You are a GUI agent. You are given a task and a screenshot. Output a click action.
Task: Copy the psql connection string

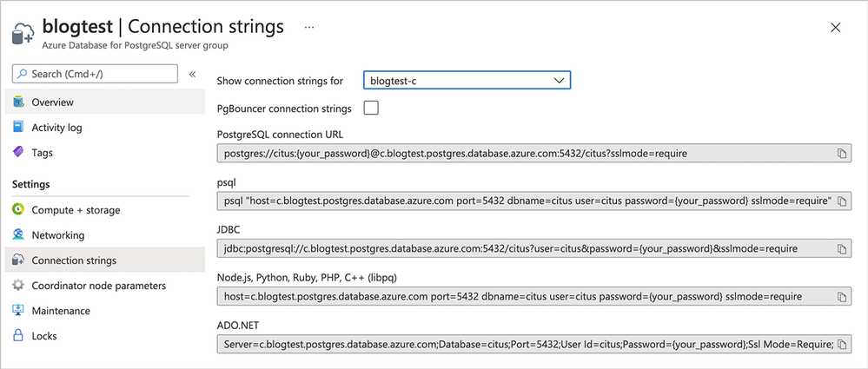click(841, 201)
